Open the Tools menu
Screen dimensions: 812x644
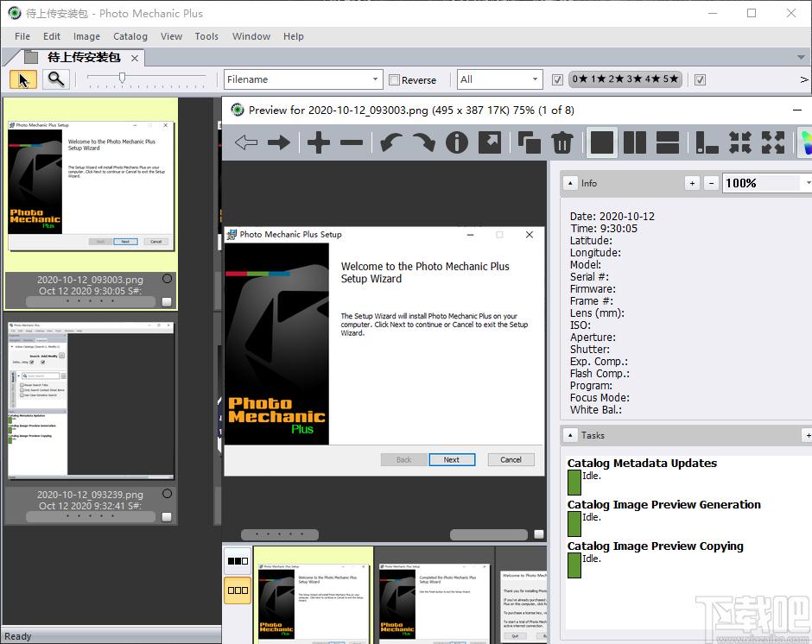(206, 36)
